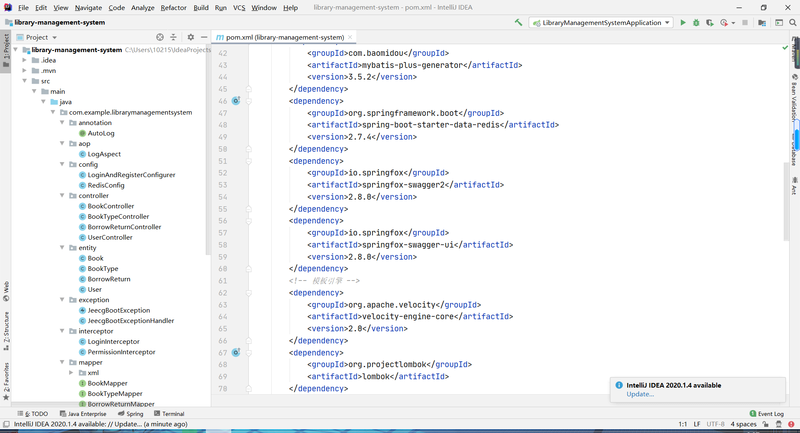The image size is (800, 433).
Task: Open the Java Enterprise tool window tab
Action: 83,414
